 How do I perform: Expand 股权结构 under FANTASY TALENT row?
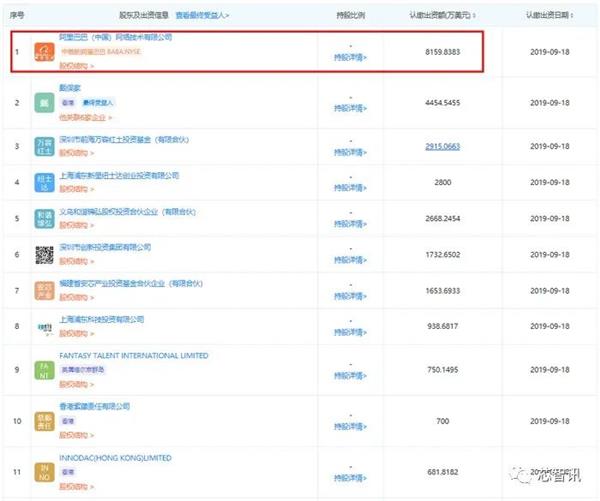tap(77, 384)
